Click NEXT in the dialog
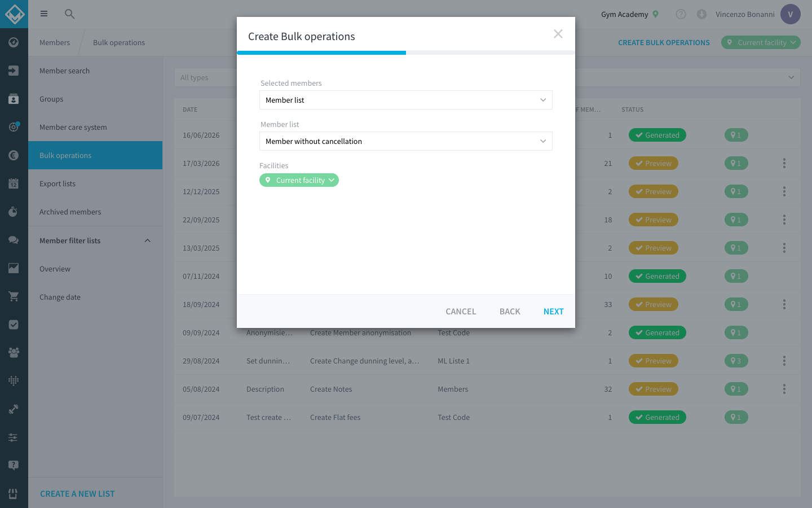812x508 pixels. (553, 312)
